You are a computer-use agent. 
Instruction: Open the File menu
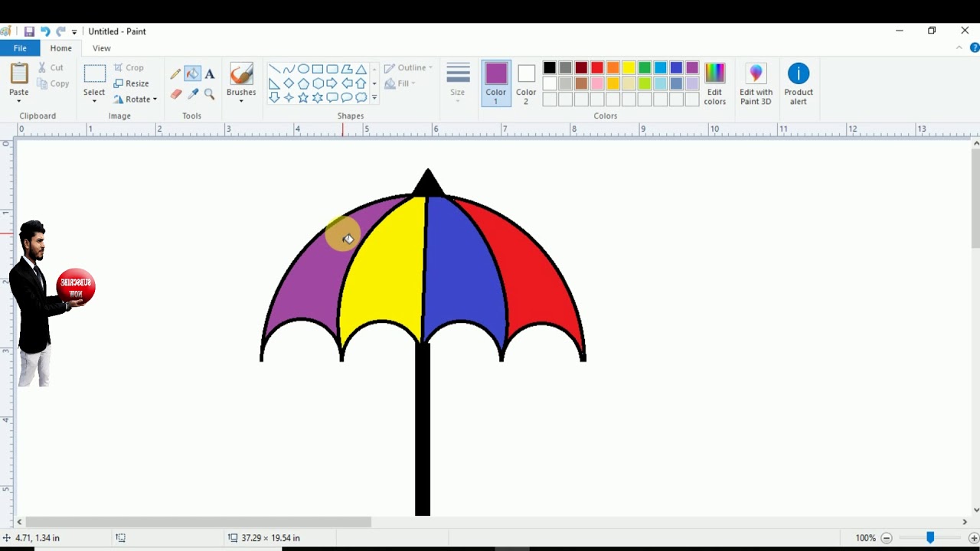[20, 48]
